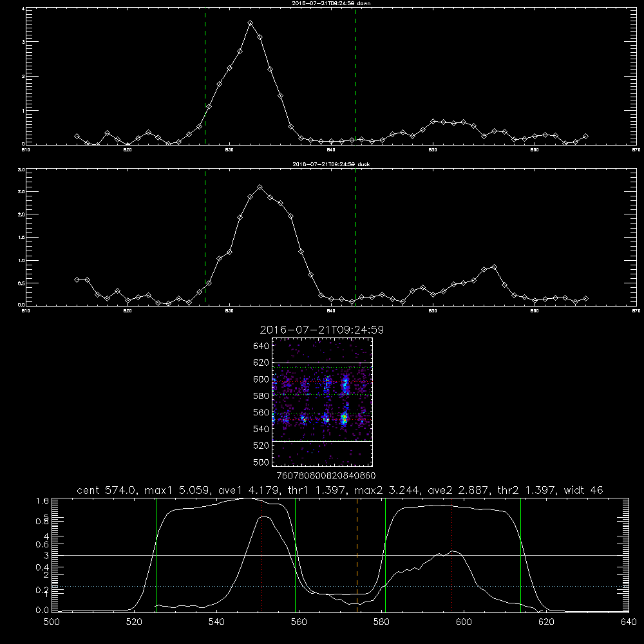Click the lower white horizontal line in spectral image
Image resolution: width=644 pixels, height=644 pixels.
click(322, 441)
